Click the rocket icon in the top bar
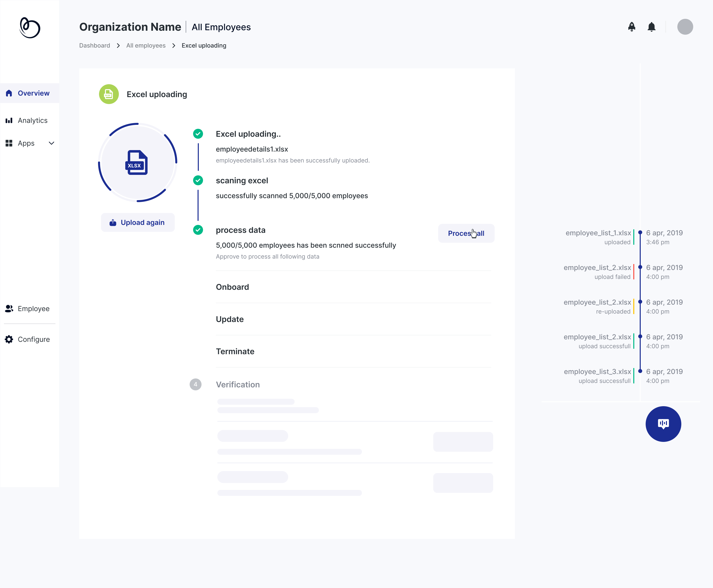713x588 pixels. click(x=632, y=27)
